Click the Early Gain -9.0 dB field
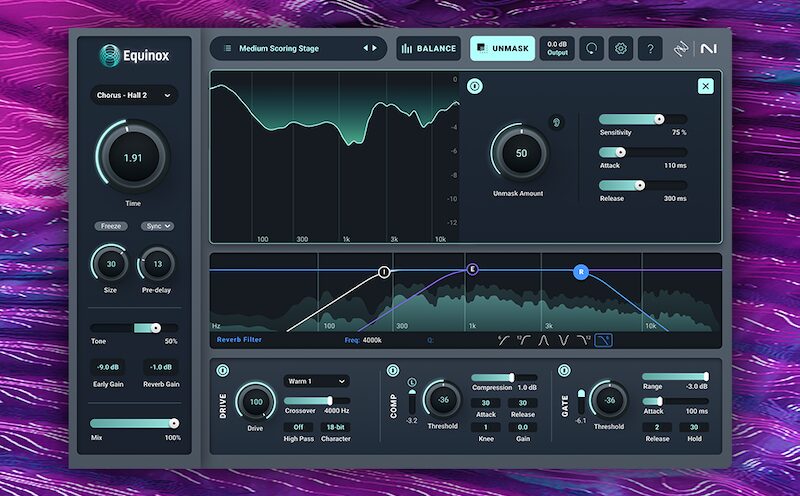 (108, 367)
